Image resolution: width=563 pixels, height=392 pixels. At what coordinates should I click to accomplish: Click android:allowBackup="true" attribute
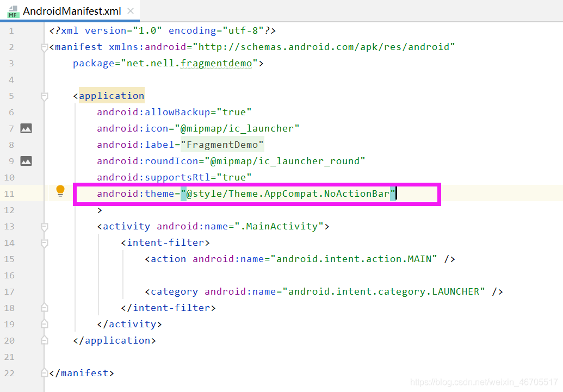(x=174, y=112)
